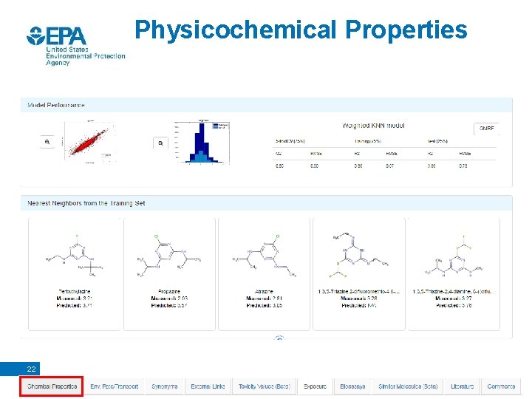This screenshot has height=399, width=532.
Task: Open the Synonyms tab
Action: pos(165,386)
